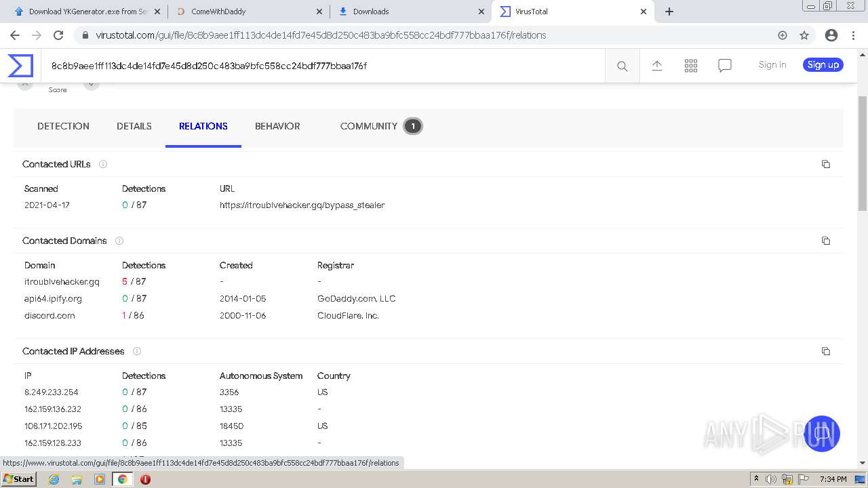Click the taskbar clock 7:34 PM
The height and width of the screenshot is (488, 868).
coord(833,479)
